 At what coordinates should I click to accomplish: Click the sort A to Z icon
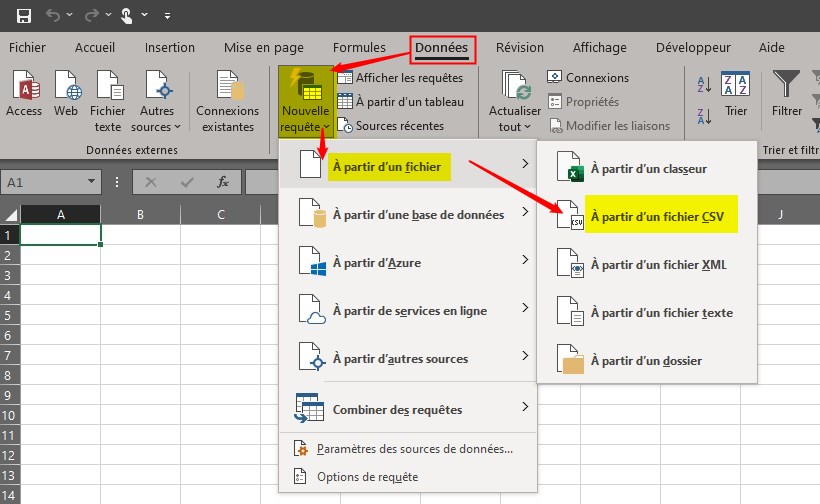(703, 86)
